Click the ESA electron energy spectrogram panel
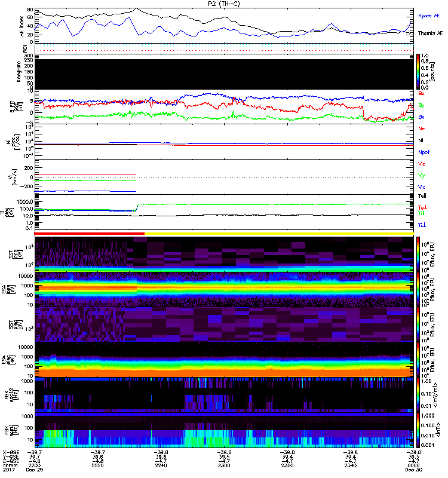 coord(224,360)
